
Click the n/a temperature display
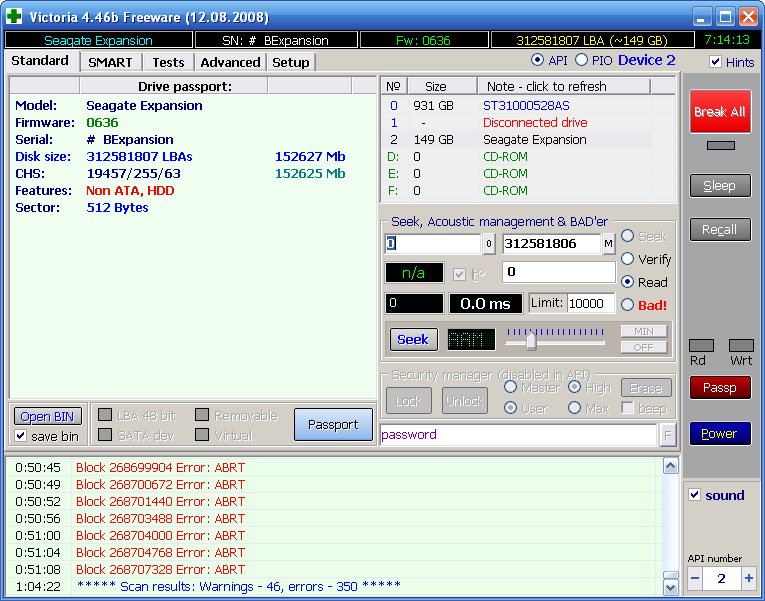414,273
